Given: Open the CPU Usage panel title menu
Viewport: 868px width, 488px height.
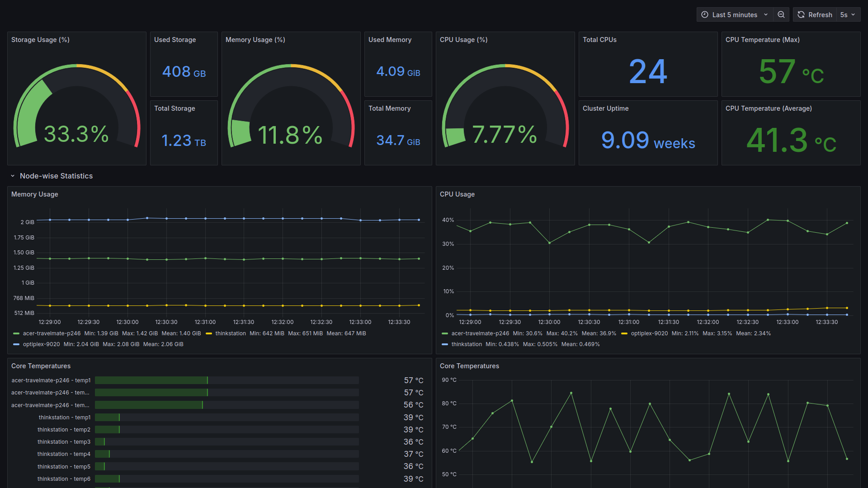Looking at the screenshot, I should coord(457,194).
